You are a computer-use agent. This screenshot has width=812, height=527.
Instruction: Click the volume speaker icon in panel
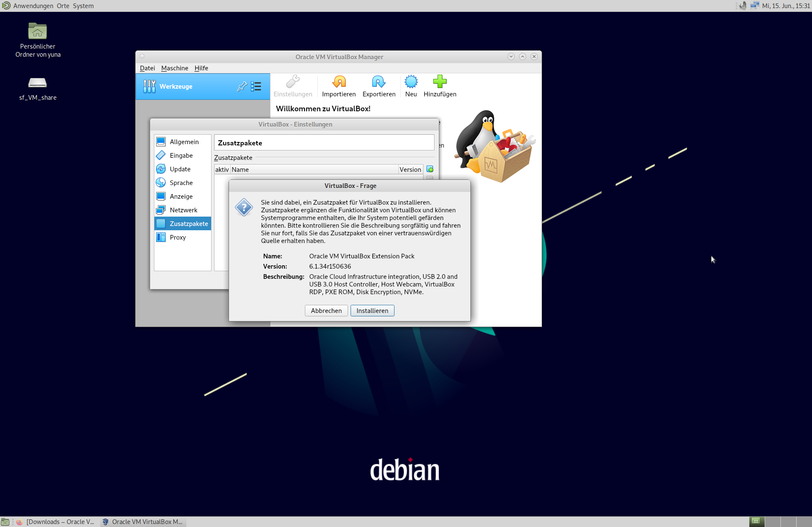[743, 6]
